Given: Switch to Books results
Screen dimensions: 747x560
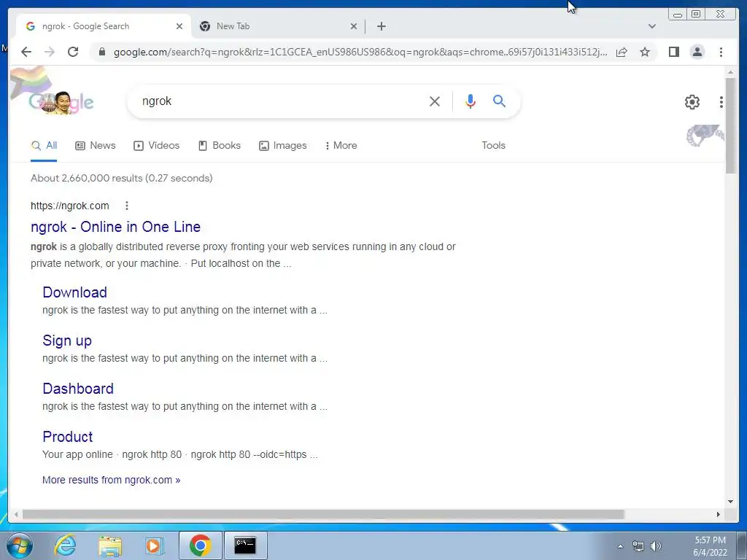Looking at the screenshot, I should pos(219,146).
